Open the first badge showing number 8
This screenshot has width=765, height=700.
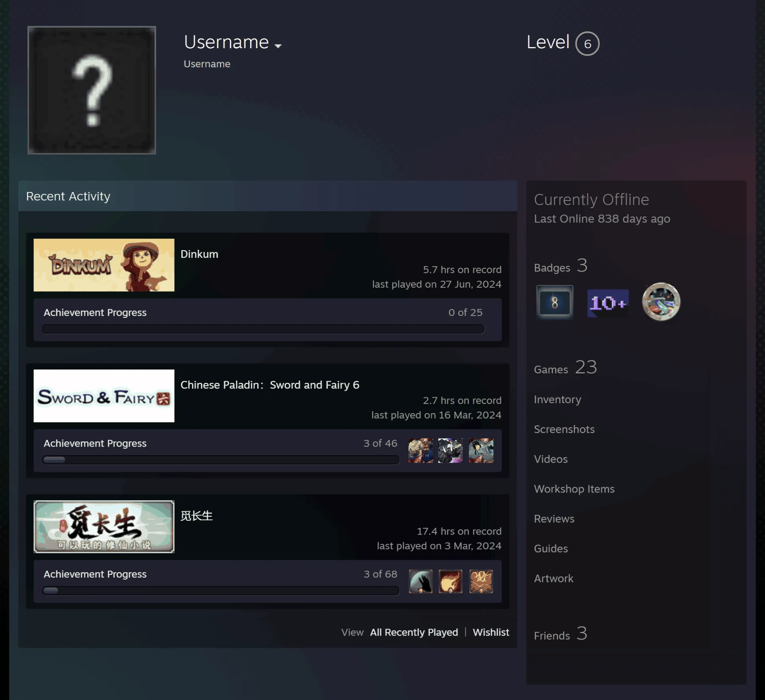click(x=555, y=302)
